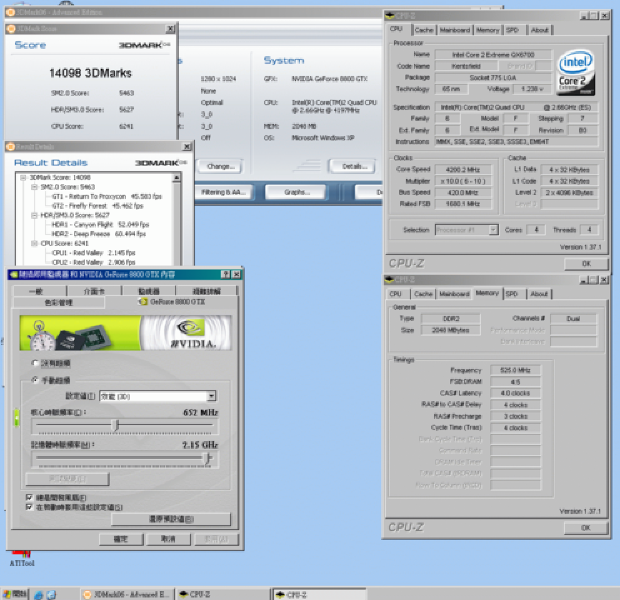Switch to CPU tab in lower CPU-Z

(x=395, y=294)
